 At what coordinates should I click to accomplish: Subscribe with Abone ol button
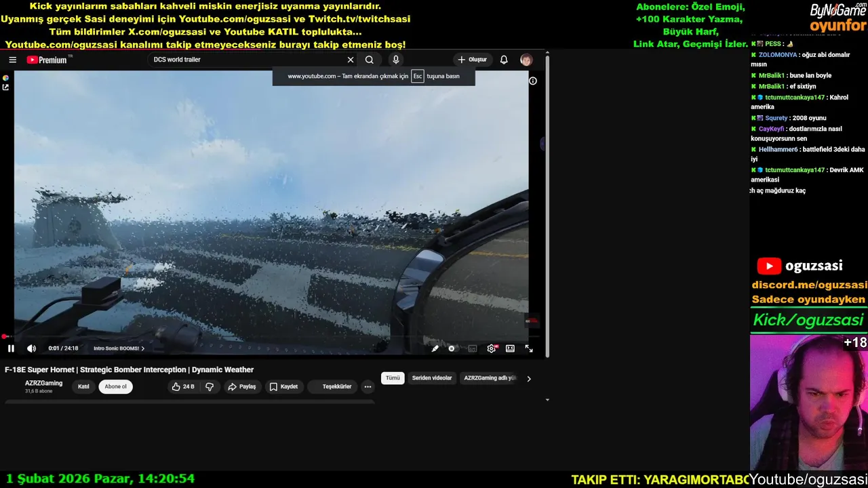[x=115, y=387]
